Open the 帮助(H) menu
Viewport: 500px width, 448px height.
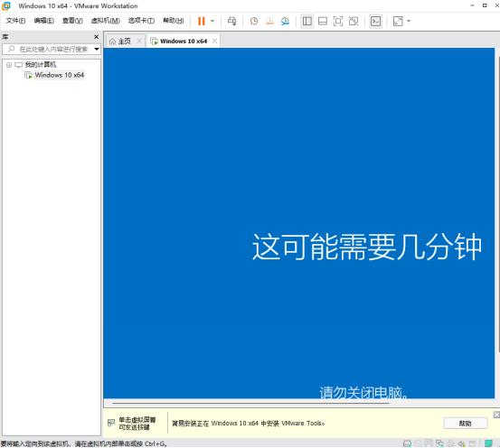click(x=174, y=21)
